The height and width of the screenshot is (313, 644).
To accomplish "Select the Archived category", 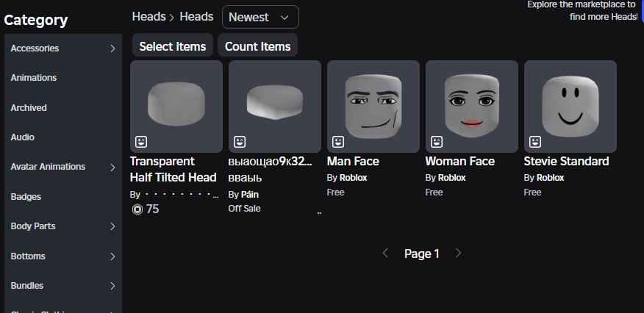I will tap(29, 108).
